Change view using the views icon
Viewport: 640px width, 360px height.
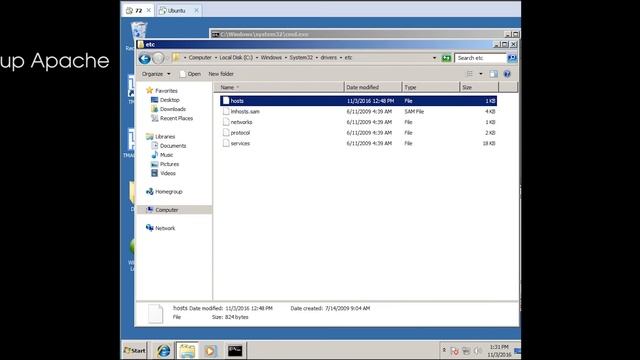470,74
